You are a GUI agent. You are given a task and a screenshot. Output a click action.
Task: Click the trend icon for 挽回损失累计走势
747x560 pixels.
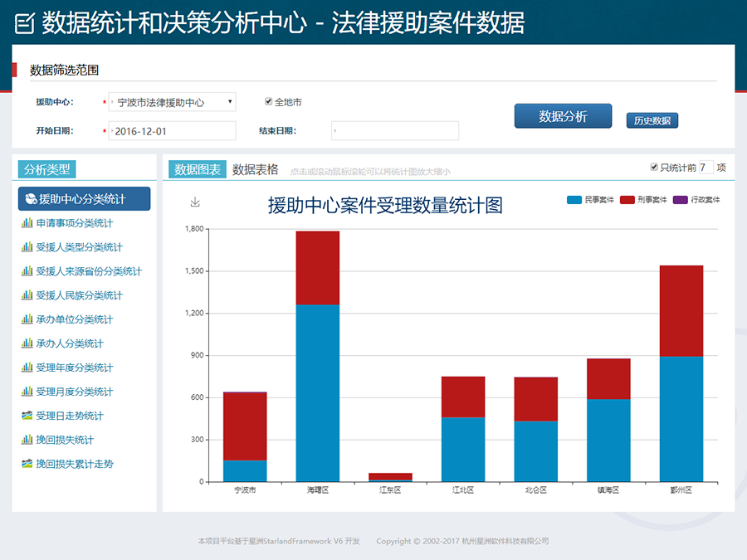tap(27, 463)
